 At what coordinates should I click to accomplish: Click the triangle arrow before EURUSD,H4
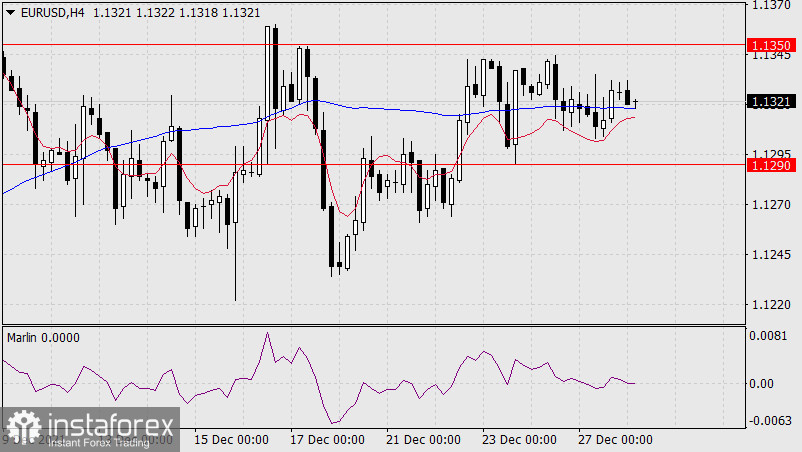coord(10,11)
